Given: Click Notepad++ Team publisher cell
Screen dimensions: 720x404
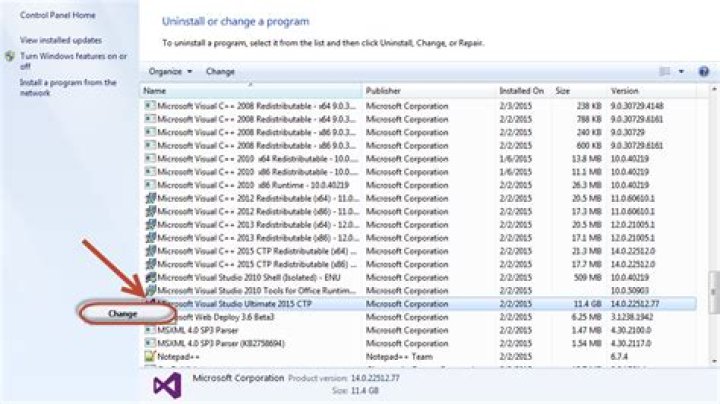Looking at the screenshot, I should coord(399,356).
